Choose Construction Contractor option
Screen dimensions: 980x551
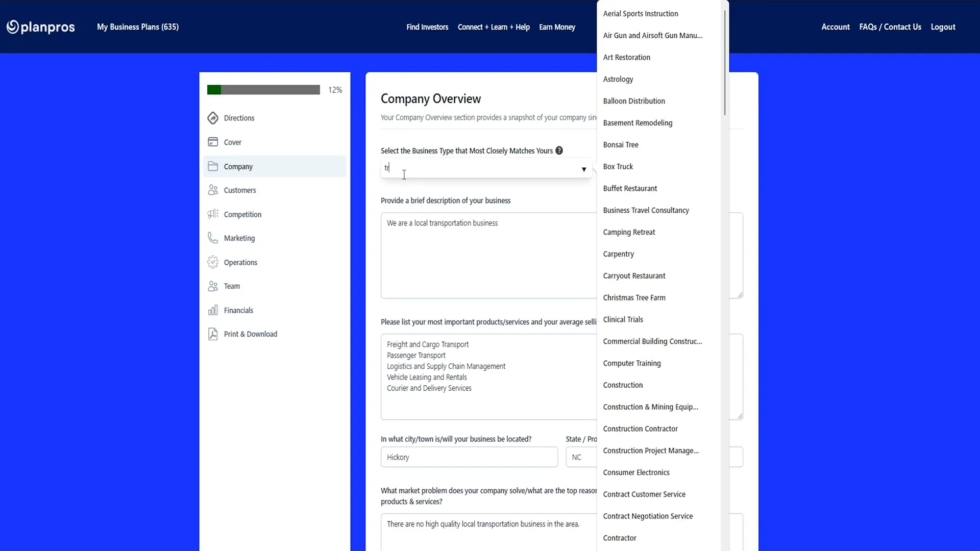658,429
